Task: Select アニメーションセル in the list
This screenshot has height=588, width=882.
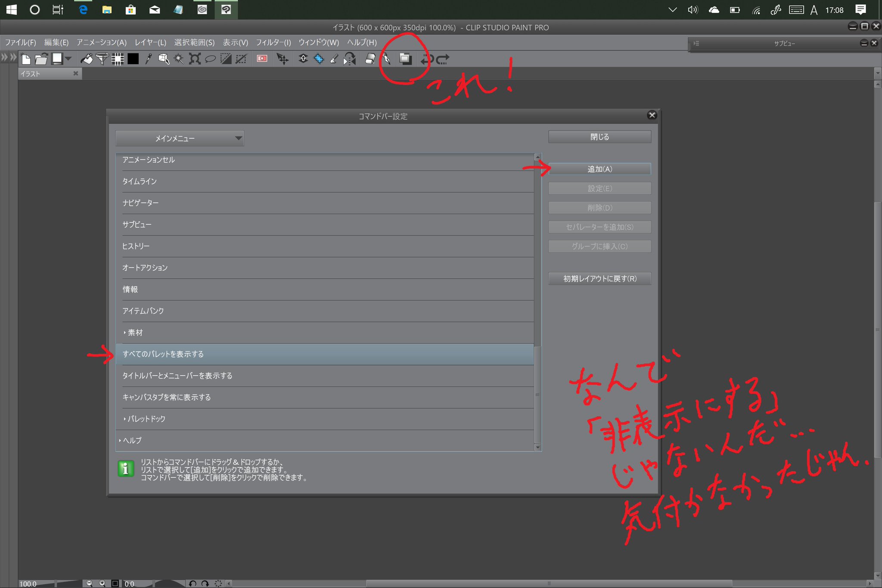Action: point(325,162)
